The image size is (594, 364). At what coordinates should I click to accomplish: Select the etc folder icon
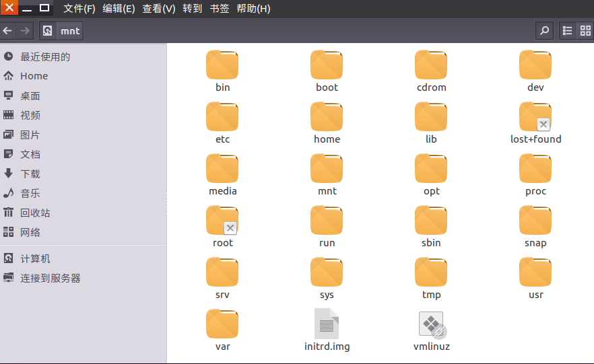[222, 117]
